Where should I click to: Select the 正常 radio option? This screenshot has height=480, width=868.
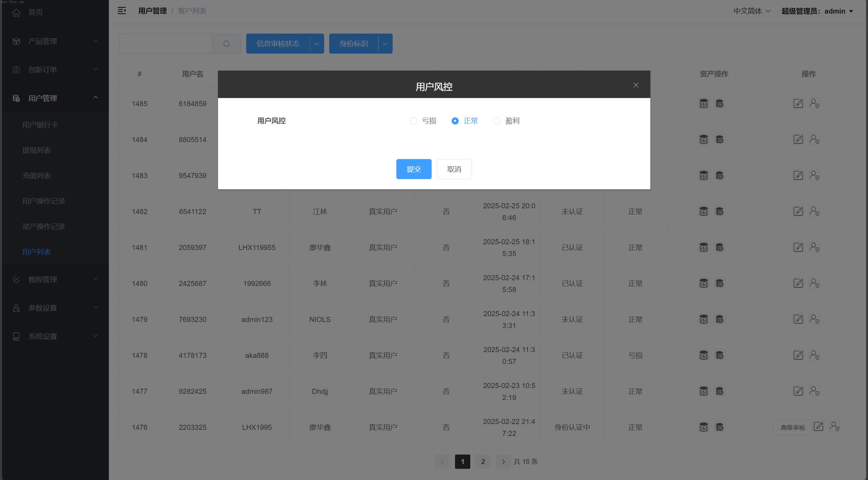[x=455, y=121]
